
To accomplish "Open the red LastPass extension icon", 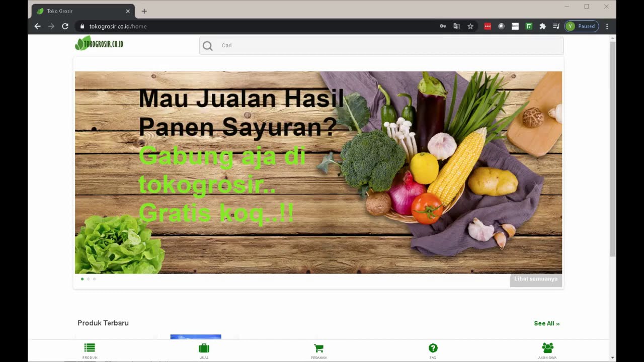I will [488, 26].
